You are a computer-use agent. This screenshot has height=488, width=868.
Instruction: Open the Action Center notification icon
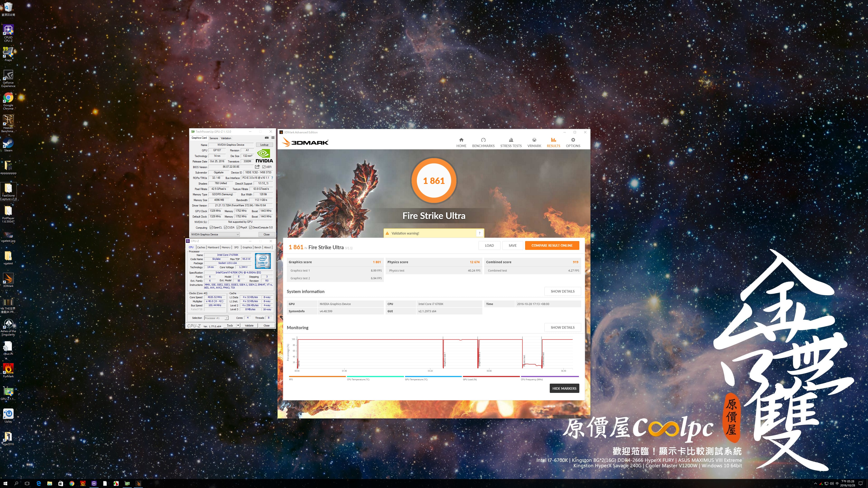pos(860,483)
